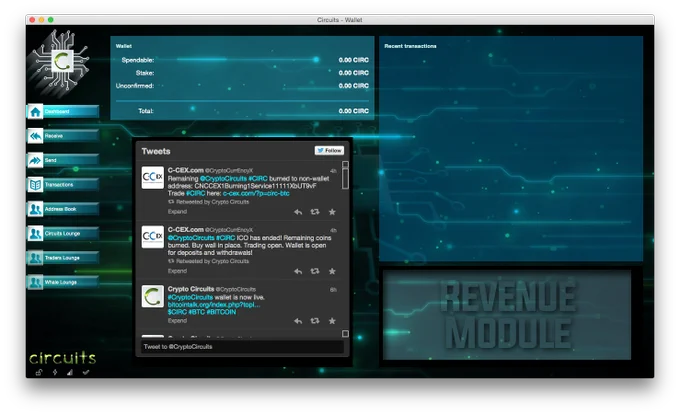This screenshot has height=415, width=680.
Task: Click the macOS green zoom window button
Action: 51,20
